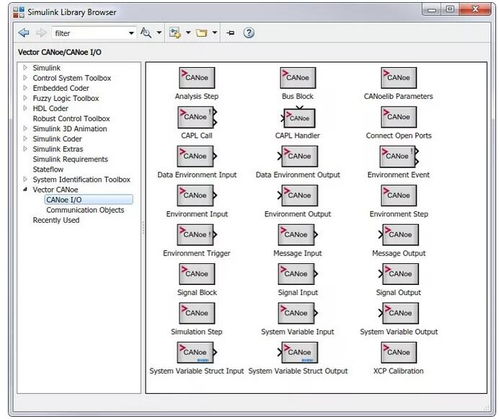Select the Connect Open Ports block
The image size is (499, 419).
399,117
